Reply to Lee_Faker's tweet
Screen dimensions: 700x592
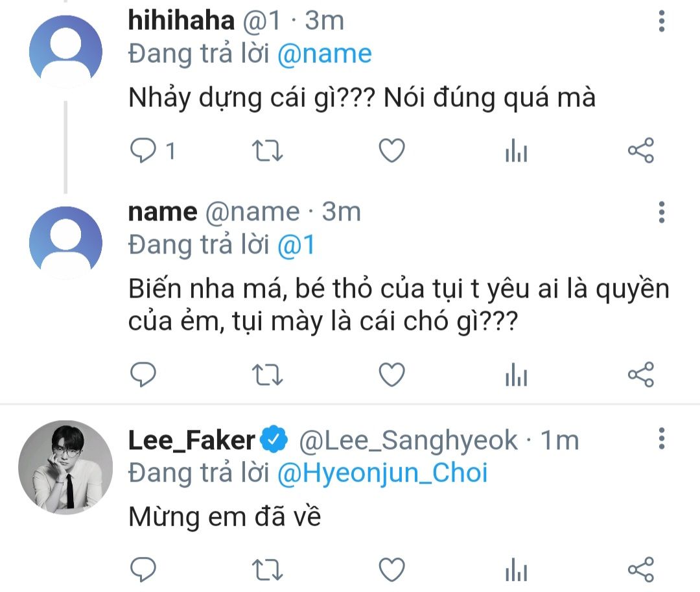143,570
